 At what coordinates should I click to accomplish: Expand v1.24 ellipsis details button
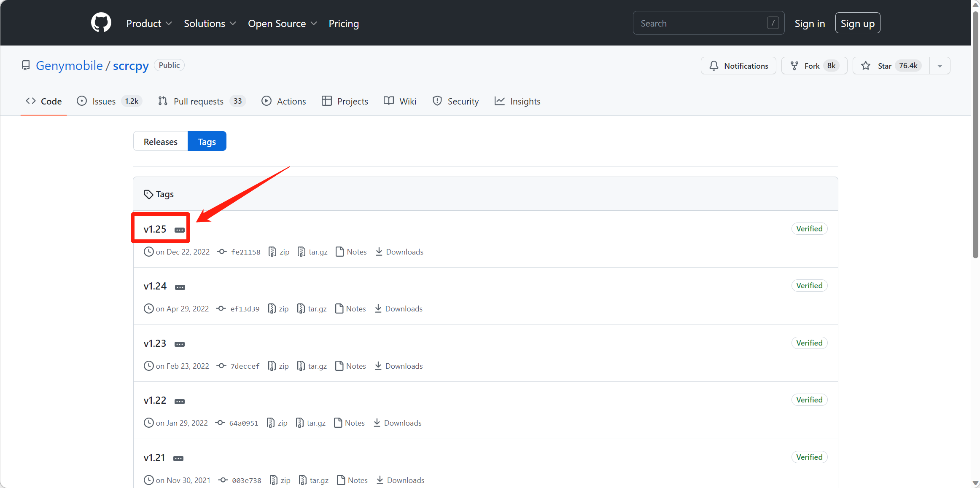pos(180,287)
